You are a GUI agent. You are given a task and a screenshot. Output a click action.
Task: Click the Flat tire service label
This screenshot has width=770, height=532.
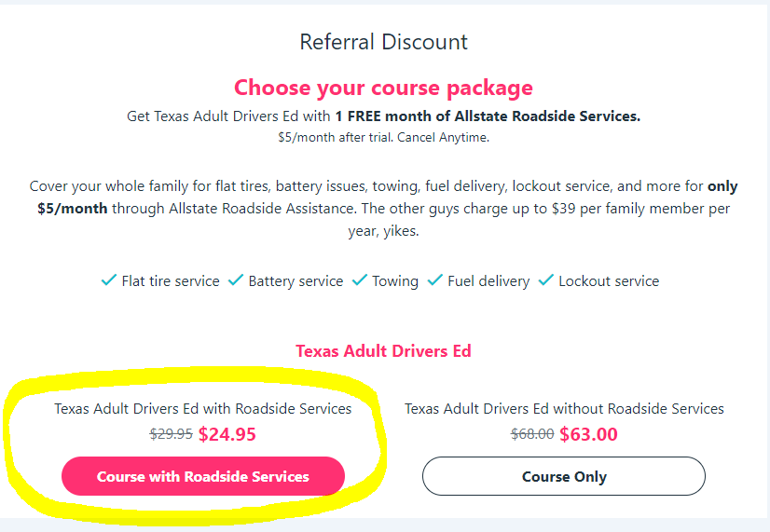click(x=171, y=281)
